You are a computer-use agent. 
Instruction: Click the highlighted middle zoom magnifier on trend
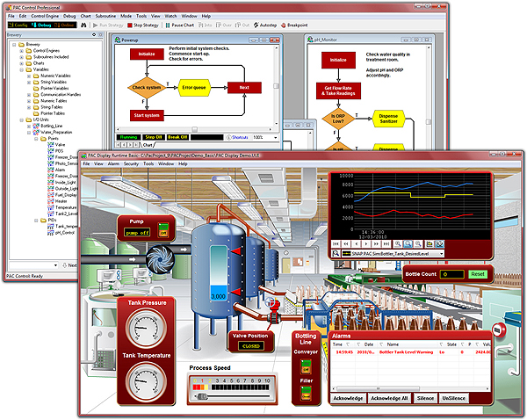pyautogui.click(x=408, y=243)
